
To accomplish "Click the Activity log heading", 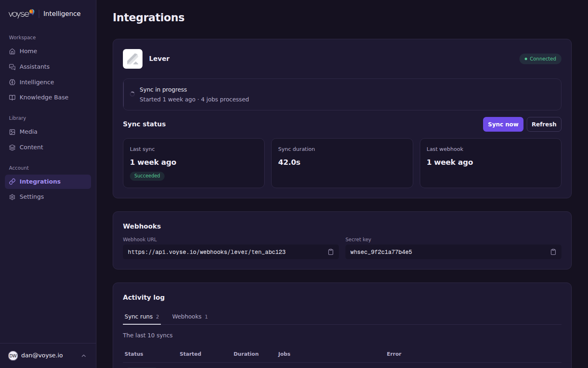I will pyautogui.click(x=144, y=298).
